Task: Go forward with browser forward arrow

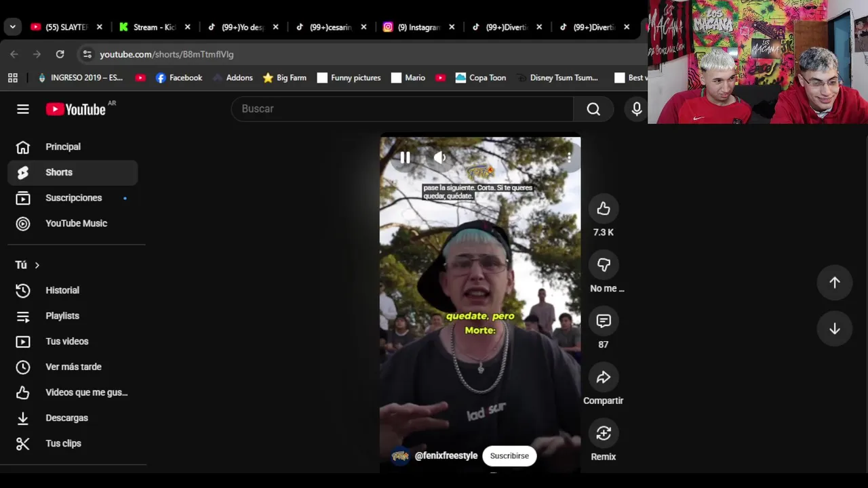Action: point(37,54)
